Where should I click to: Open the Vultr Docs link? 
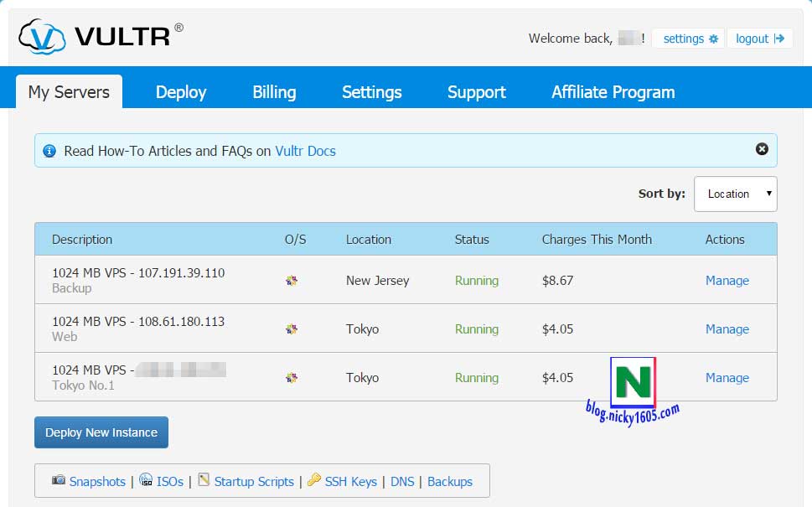(x=305, y=151)
